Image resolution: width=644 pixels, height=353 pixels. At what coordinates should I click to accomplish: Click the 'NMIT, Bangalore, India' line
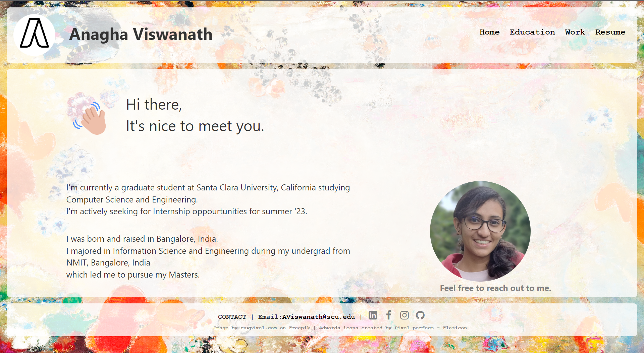point(108,262)
